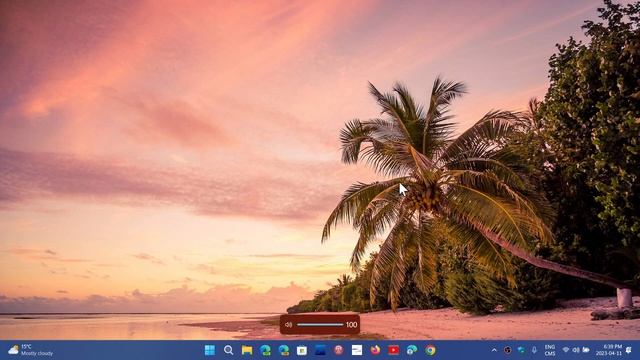Click the microphone tray icon
This screenshot has width=640, height=360.
[x=534, y=350]
